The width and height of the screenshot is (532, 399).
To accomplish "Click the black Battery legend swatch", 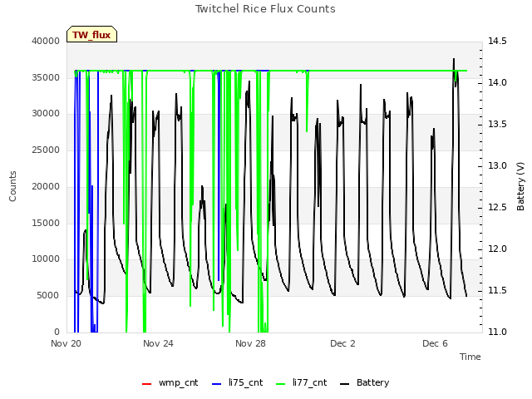I will (344, 384).
